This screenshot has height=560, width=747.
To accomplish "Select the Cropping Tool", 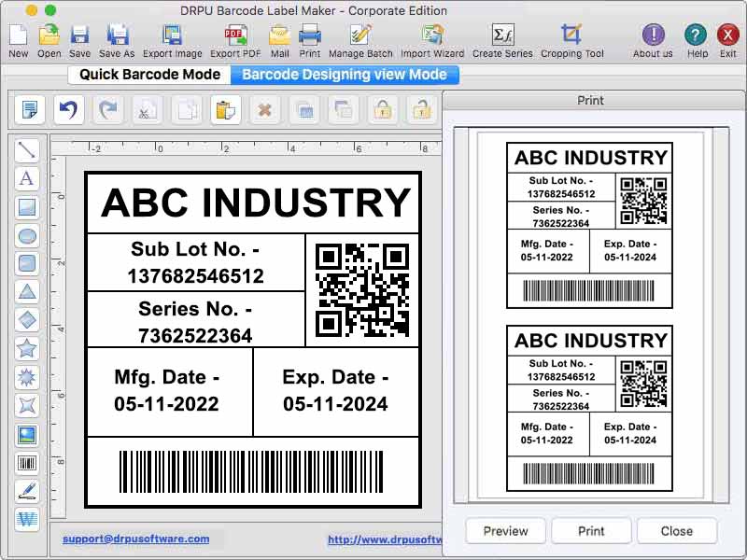I will pos(571,39).
